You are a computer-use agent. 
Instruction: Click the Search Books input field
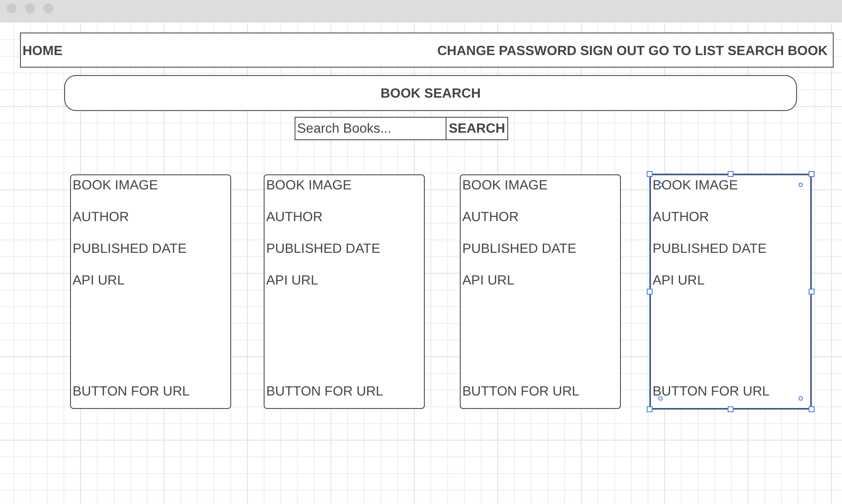click(x=371, y=129)
